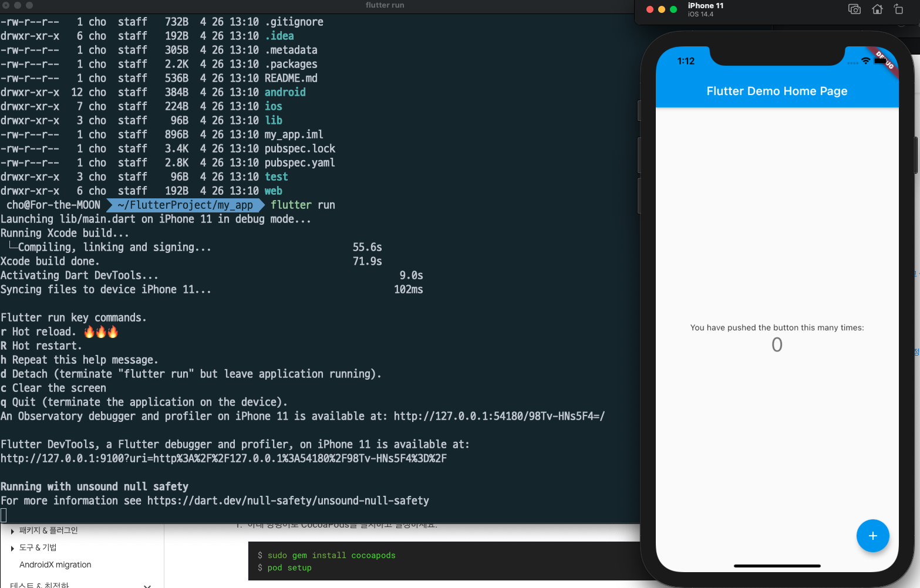Click the 'flutter run' command text
920x588 pixels.
[x=303, y=205]
